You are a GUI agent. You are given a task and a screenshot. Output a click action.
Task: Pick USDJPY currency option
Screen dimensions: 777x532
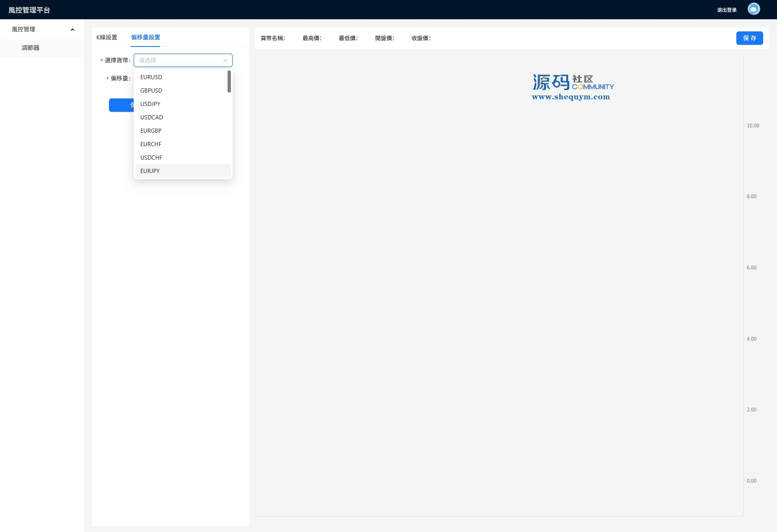pos(150,104)
